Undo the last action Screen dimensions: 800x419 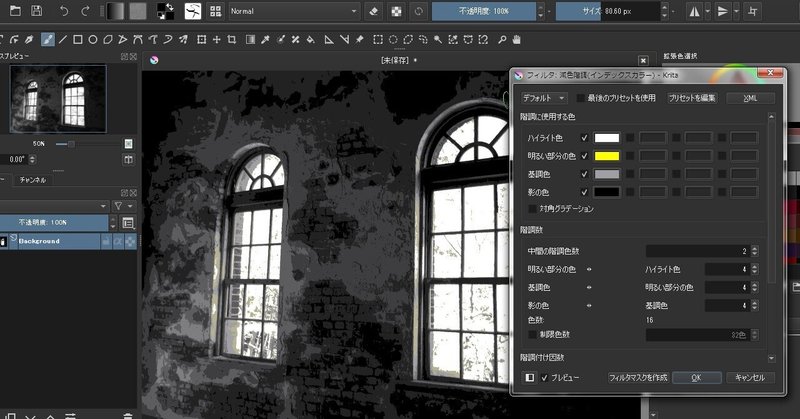[64, 11]
